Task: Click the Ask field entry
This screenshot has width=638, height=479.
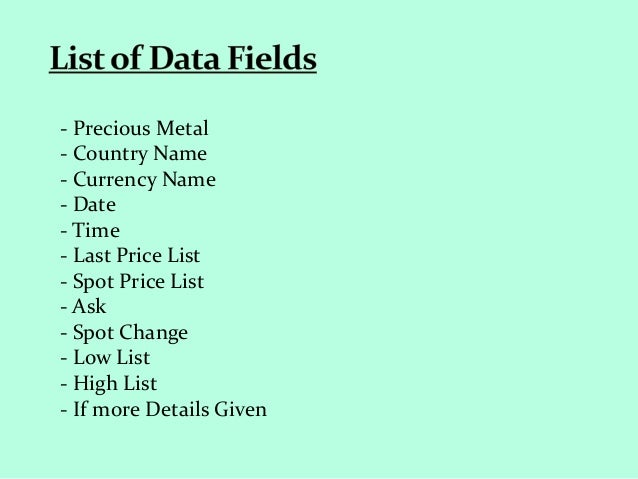Action: point(83,306)
